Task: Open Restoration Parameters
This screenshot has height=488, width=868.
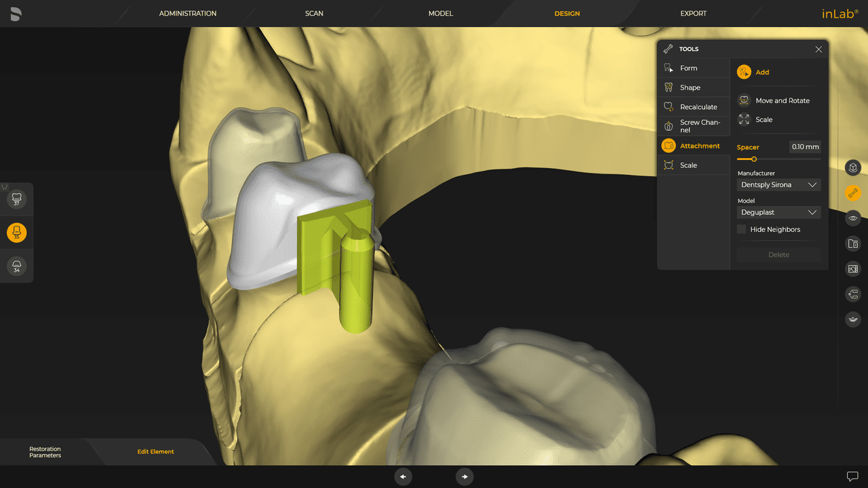Action: point(44,451)
